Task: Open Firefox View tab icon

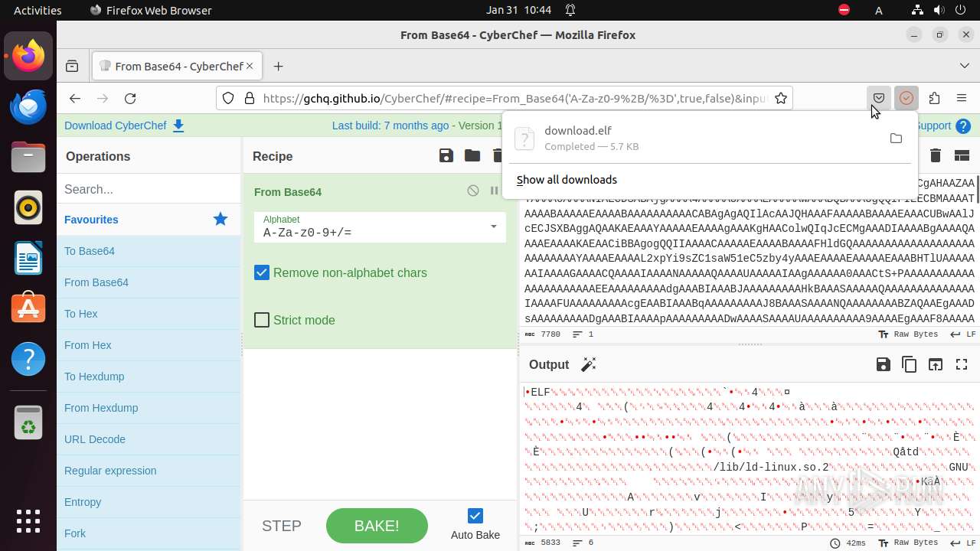Action: 72,67
